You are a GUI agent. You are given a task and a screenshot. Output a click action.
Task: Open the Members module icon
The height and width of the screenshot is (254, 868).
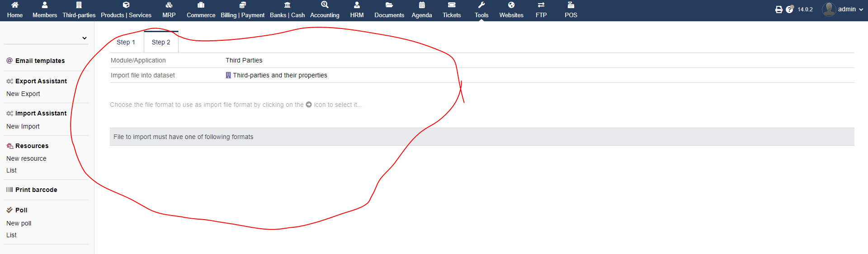pyautogui.click(x=44, y=5)
